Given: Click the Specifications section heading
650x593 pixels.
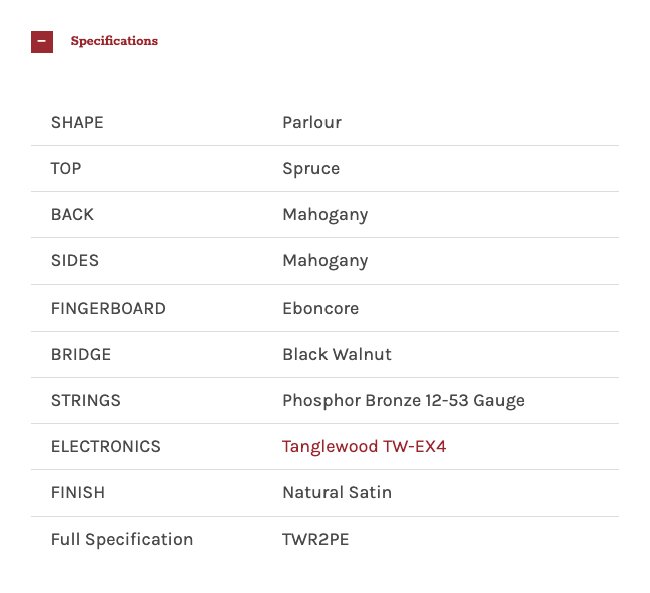Looking at the screenshot, I should [114, 41].
